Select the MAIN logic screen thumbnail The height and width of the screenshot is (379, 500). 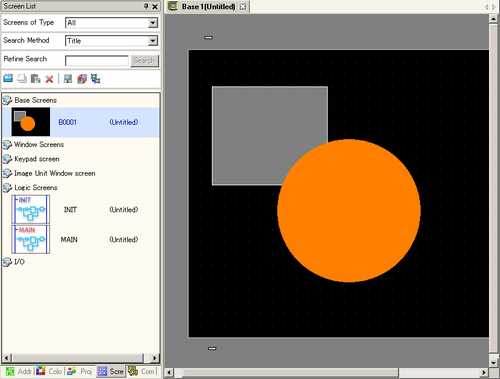31,239
